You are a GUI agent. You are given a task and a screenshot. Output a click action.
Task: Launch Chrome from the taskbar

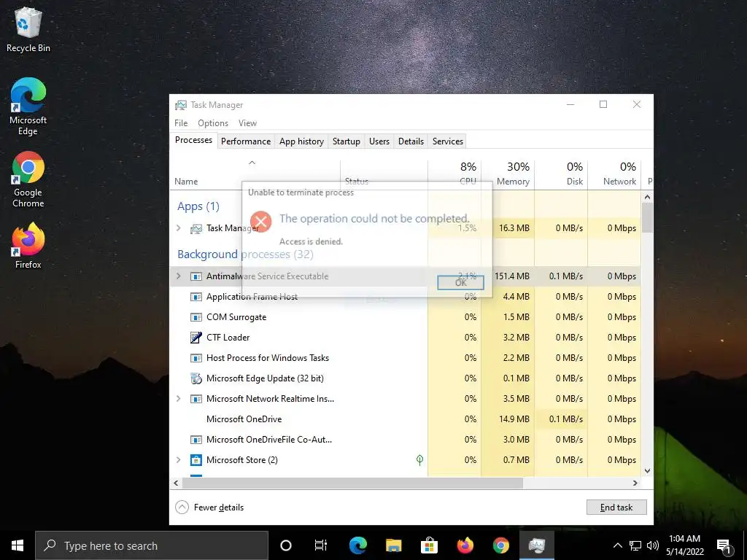[x=500, y=545]
